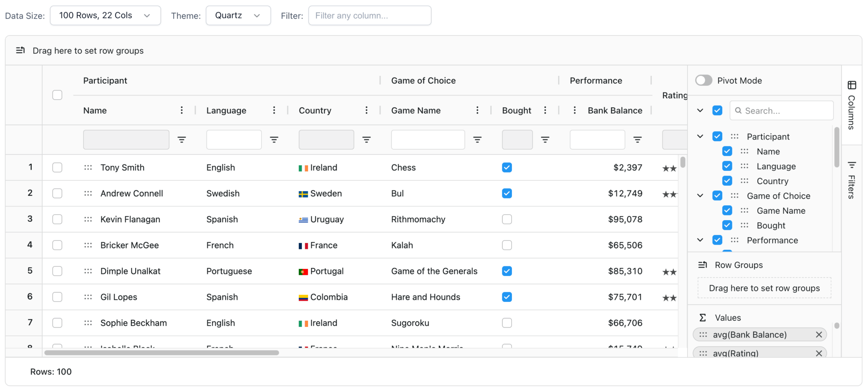Click the horizontal scrollbar of the grid
The width and height of the screenshot is (868, 391).
[x=161, y=353]
